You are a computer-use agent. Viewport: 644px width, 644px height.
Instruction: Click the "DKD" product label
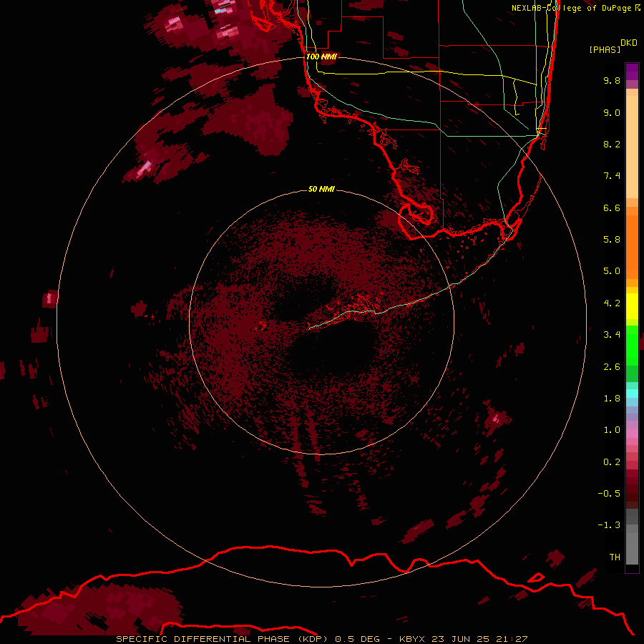point(629,43)
